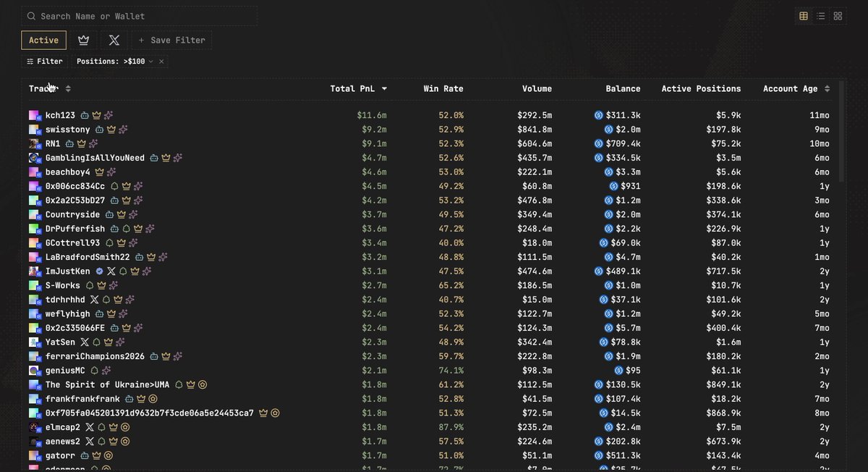Sort by Account Age column arrows
Image resolution: width=868 pixels, height=472 pixels.
pyautogui.click(x=827, y=88)
